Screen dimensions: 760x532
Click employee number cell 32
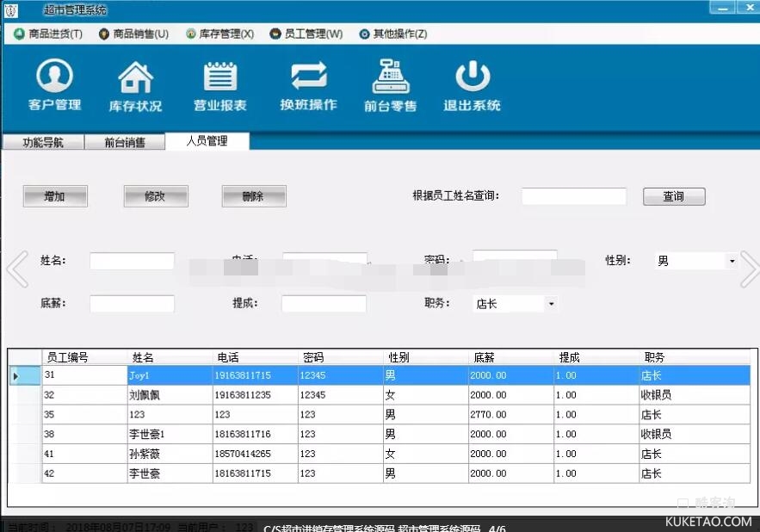84,395
